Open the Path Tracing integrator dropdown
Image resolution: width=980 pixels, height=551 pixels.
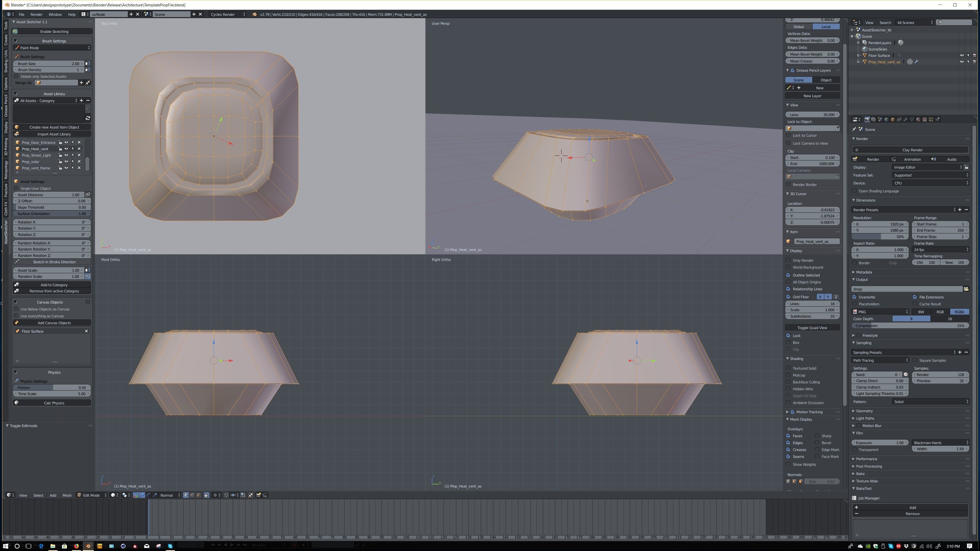(880, 360)
